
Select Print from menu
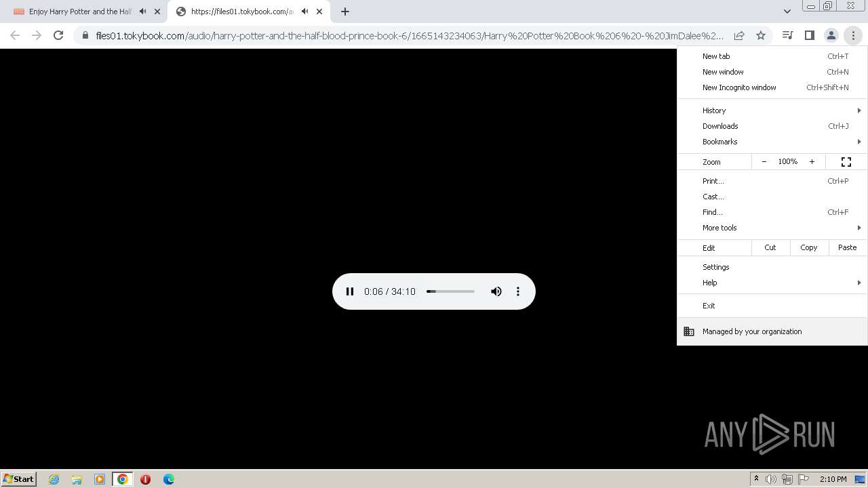[x=772, y=181]
